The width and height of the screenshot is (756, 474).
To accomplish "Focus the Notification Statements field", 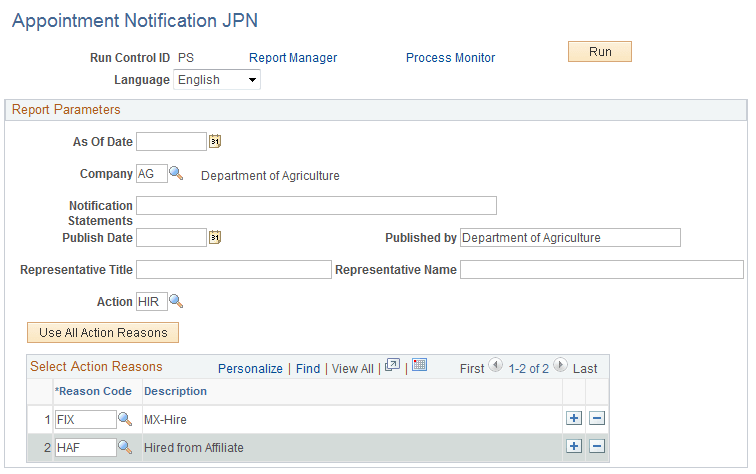I will [316, 205].
